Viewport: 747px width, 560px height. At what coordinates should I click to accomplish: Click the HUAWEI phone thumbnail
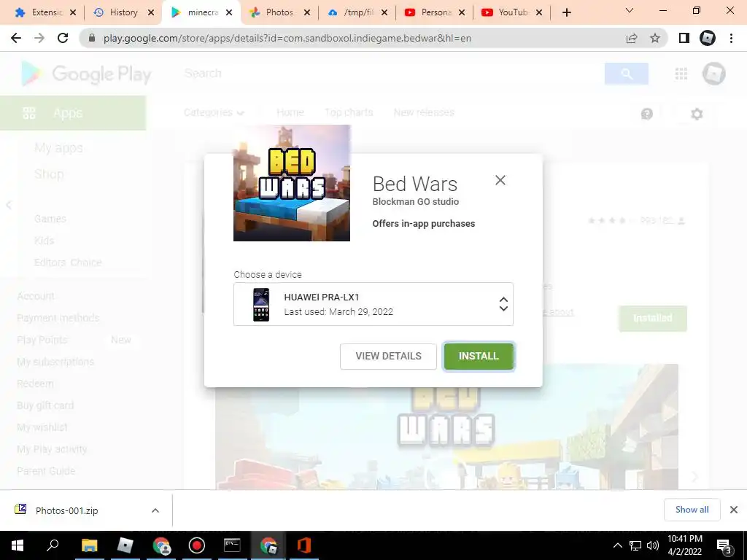click(x=261, y=305)
